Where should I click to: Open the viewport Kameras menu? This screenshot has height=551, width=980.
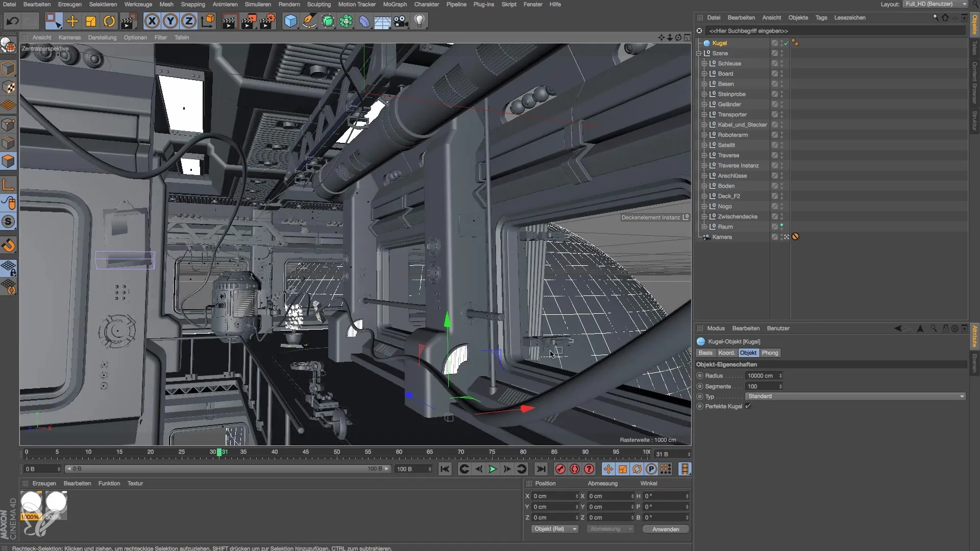click(x=69, y=37)
